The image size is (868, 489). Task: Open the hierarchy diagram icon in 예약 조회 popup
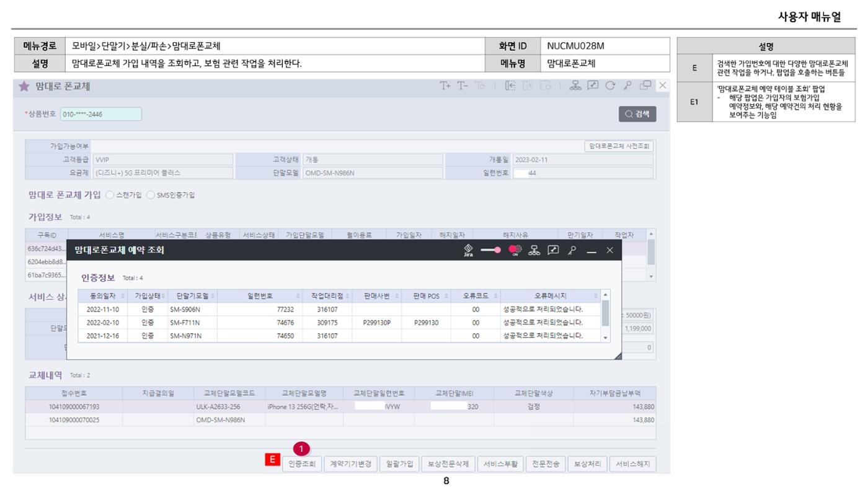click(534, 250)
